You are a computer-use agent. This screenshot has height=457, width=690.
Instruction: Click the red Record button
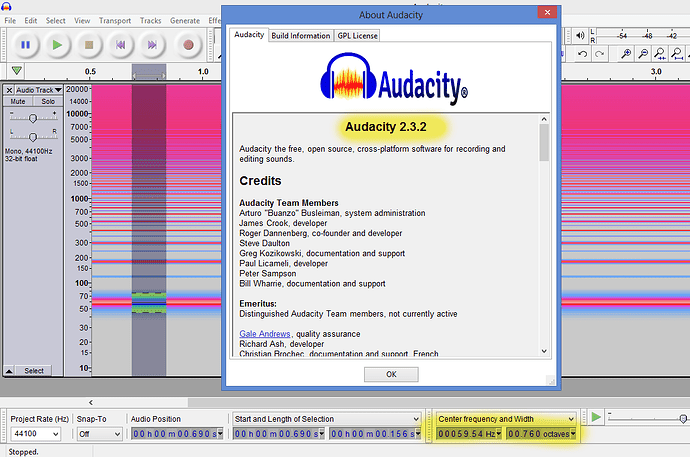tap(188, 45)
